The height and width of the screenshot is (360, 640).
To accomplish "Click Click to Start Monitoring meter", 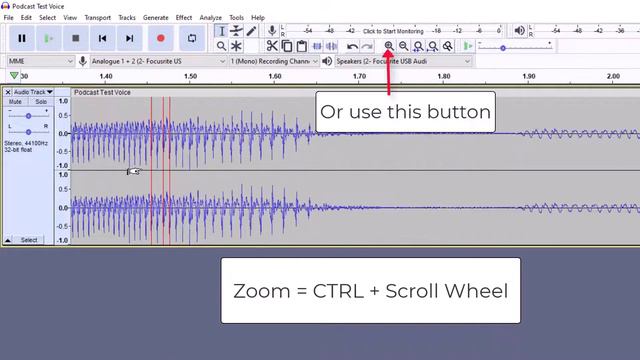I will [x=393, y=31].
